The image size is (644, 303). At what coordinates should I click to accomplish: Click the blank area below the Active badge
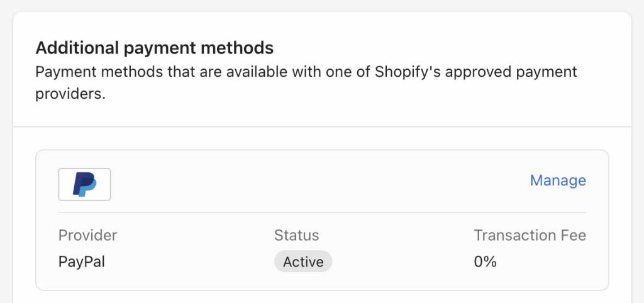click(303, 280)
